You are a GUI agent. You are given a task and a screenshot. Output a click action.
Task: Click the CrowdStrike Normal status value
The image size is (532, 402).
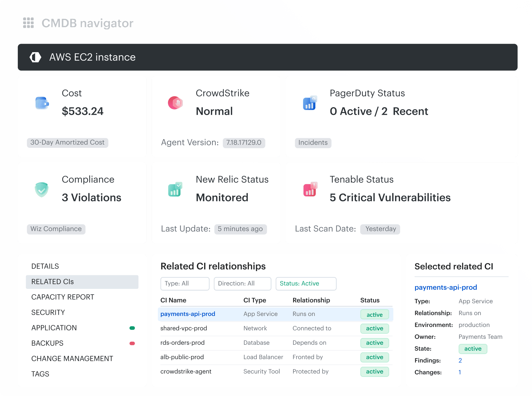click(x=214, y=111)
